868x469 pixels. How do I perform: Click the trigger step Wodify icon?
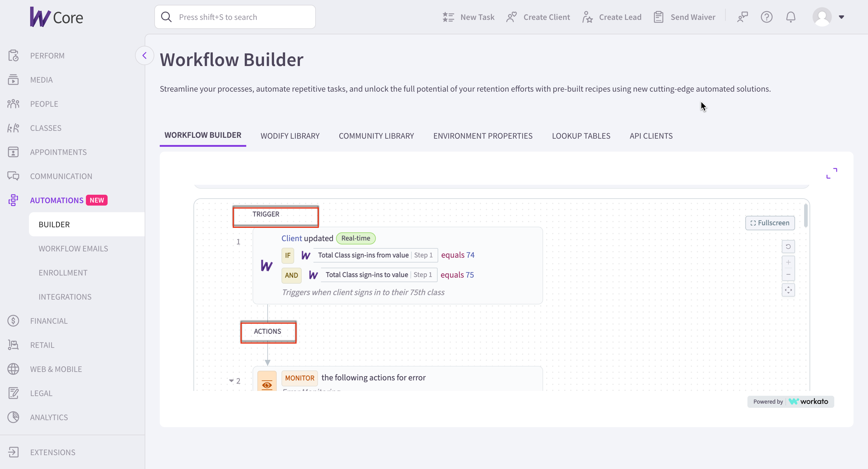tap(266, 266)
